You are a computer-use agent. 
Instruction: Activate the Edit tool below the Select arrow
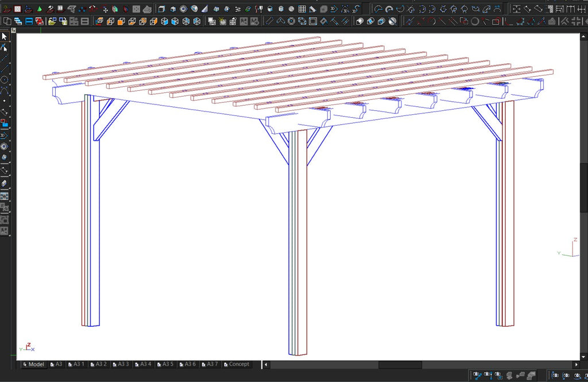4,48
